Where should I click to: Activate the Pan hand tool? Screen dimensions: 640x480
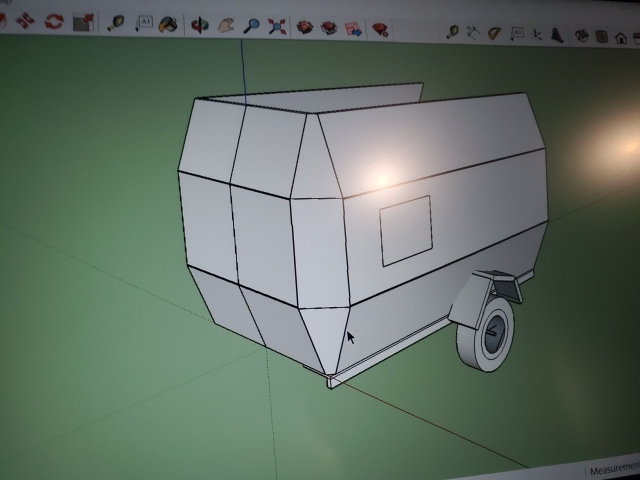[226, 26]
